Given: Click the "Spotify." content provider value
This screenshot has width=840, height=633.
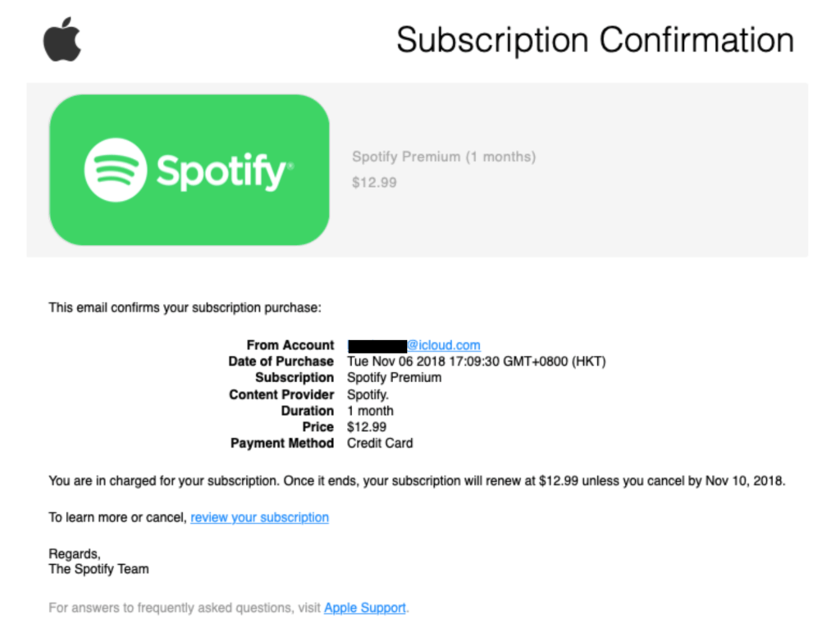Looking at the screenshot, I should (369, 394).
